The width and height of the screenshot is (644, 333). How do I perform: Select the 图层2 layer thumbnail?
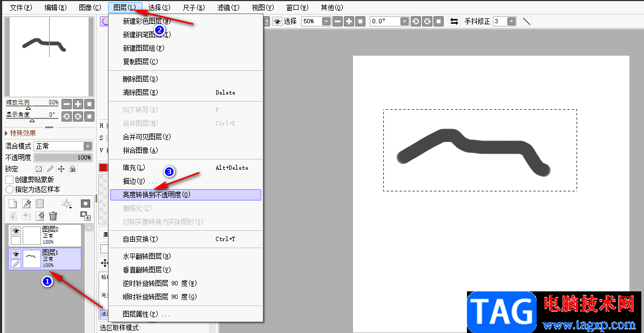[x=31, y=236]
